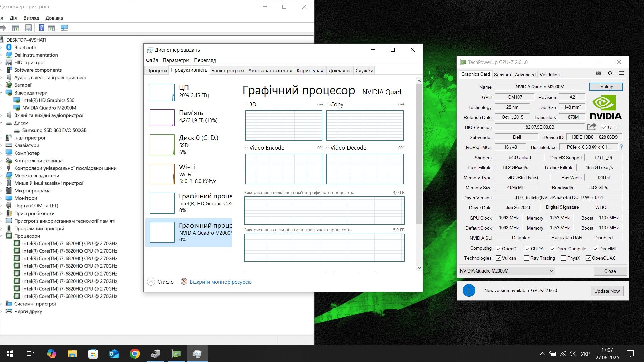Screen dimensions: 644x362
Task: Open Outlook from taskbar
Action: tap(114, 354)
